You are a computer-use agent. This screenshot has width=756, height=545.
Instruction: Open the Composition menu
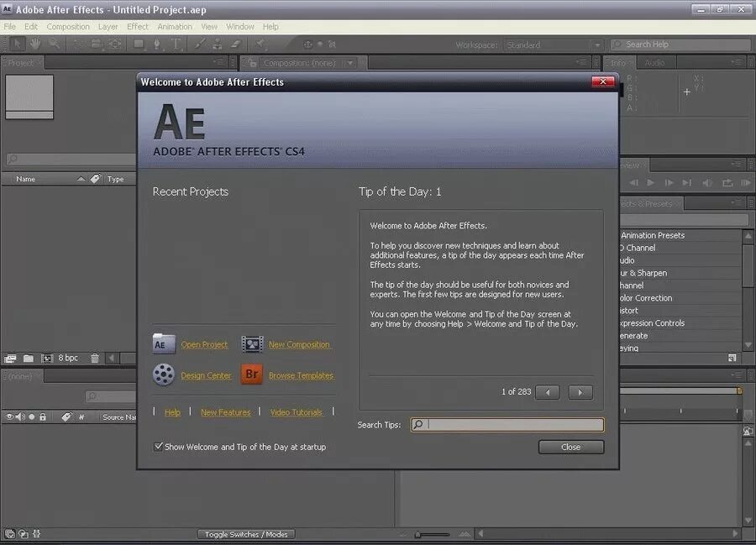coord(68,27)
